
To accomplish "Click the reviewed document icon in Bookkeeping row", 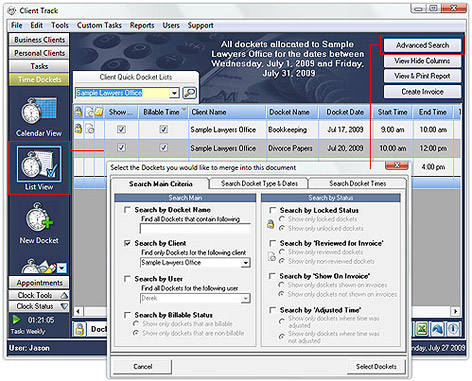I will [90, 129].
